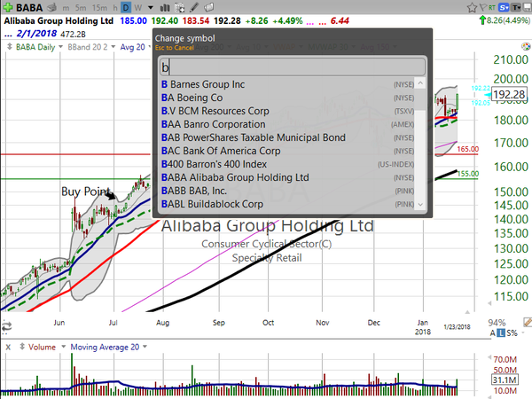Choose BABB BAB, Inc. entry

click(x=287, y=191)
